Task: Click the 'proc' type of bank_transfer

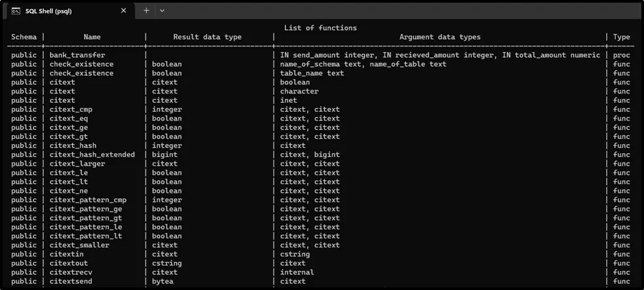Action: (621, 55)
